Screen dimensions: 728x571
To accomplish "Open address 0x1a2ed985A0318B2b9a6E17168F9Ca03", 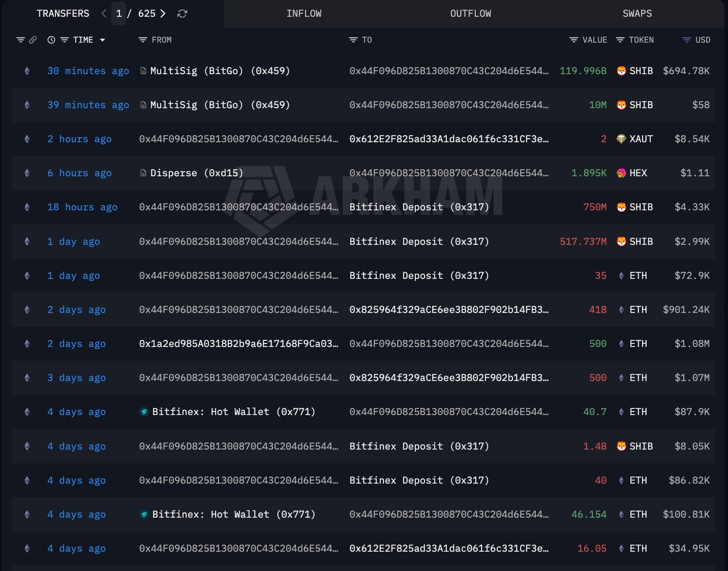I will pos(238,344).
